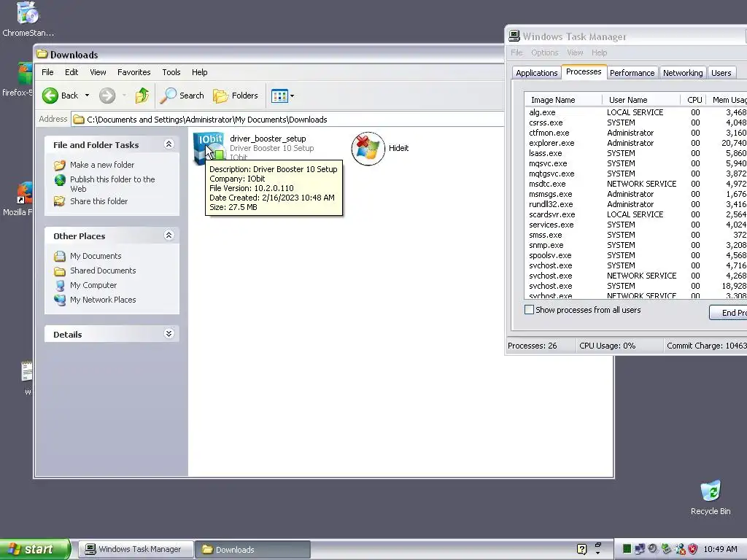Image resolution: width=747 pixels, height=560 pixels.
Task: Open Shared Documents link
Action: click(x=103, y=271)
